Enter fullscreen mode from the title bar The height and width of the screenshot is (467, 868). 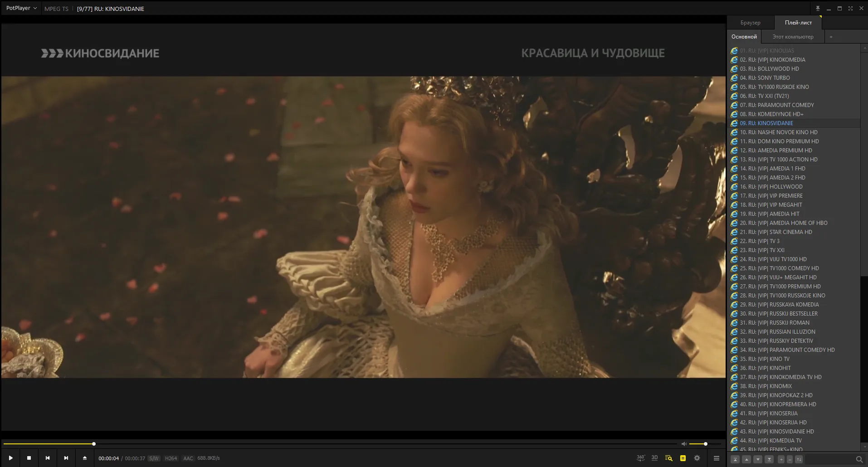point(850,9)
